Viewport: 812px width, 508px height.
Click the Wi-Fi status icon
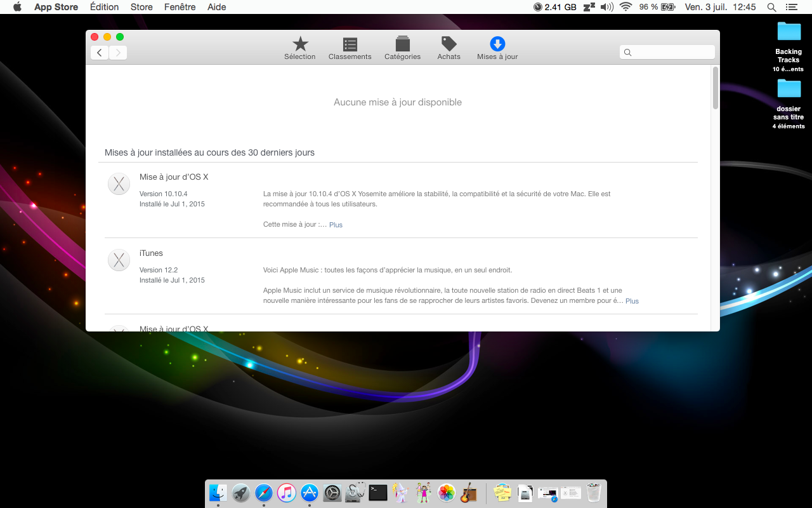(626, 7)
